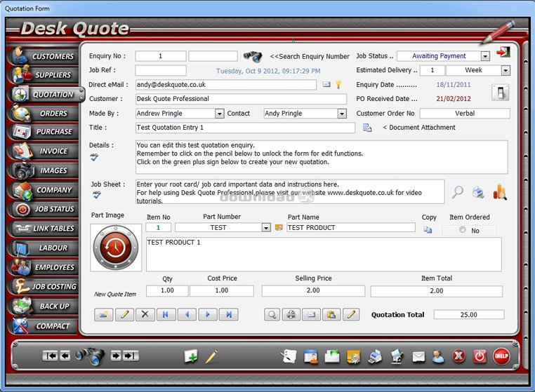
Task: Click the part lookup icon beside TEST
Action: 279,228
